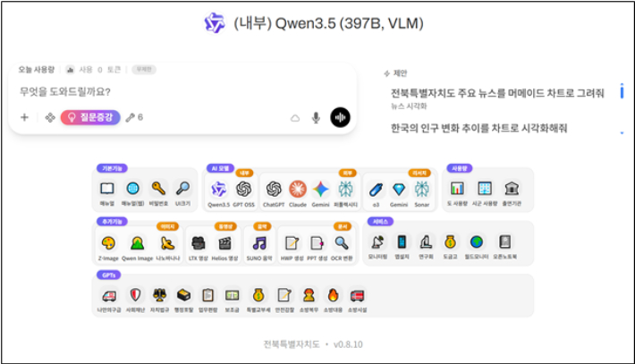This screenshot has height=364, width=635.
Task: Select the Qwen3.5 model icon
Action: (219, 190)
